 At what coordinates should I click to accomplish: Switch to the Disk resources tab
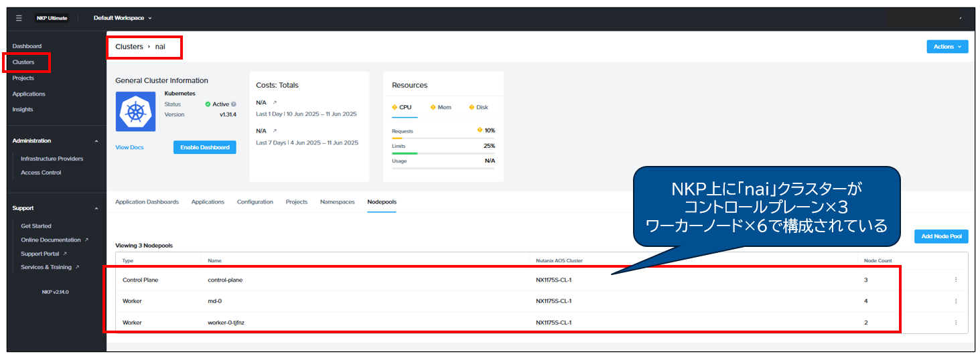(x=478, y=107)
